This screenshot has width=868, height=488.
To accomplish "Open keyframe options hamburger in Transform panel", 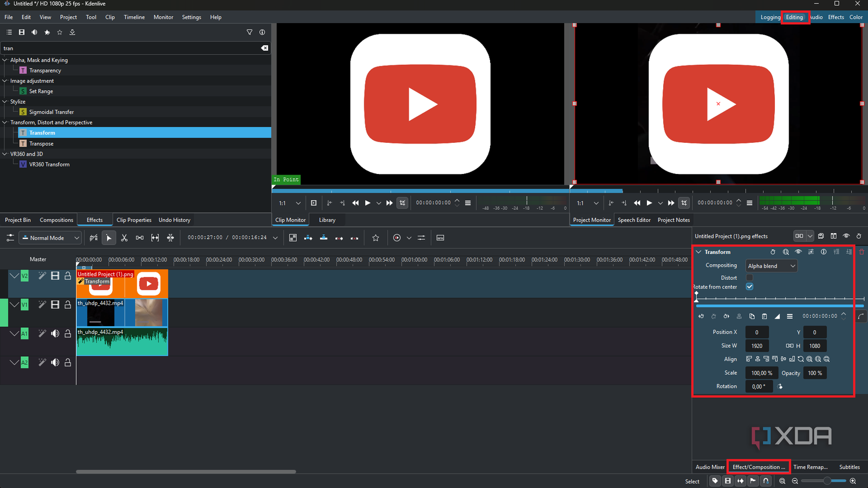I will [x=790, y=316].
